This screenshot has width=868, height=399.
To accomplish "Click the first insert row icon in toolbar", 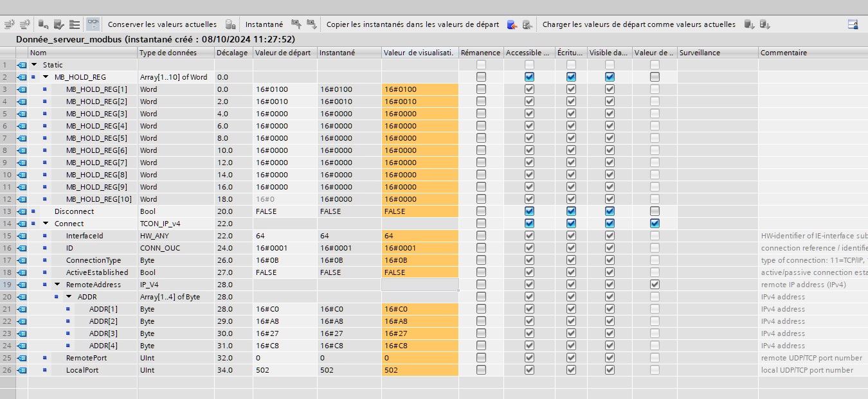I will [x=9, y=24].
